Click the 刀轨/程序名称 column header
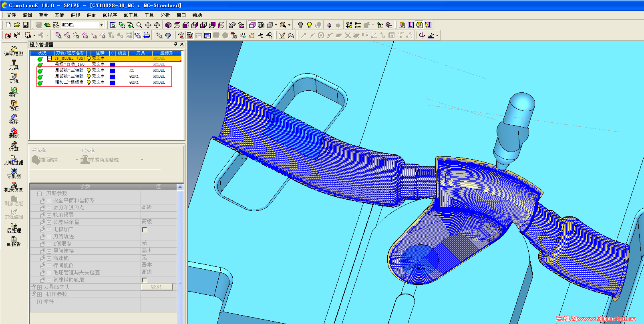The image size is (644, 324). (70, 53)
